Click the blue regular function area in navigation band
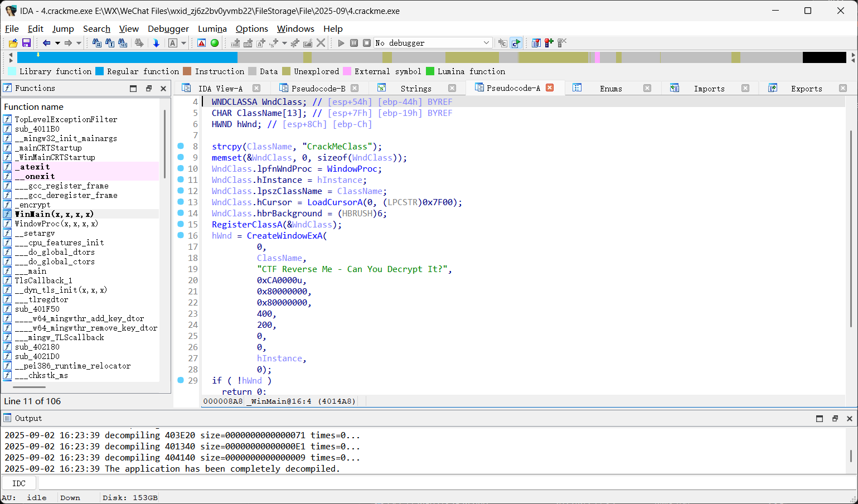The width and height of the screenshot is (858, 504). click(127, 57)
